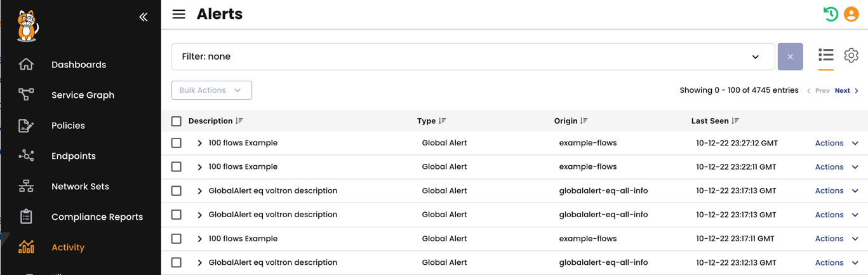The image size is (868, 275).
Task: Click the green history clock icon
Action: tap(830, 14)
